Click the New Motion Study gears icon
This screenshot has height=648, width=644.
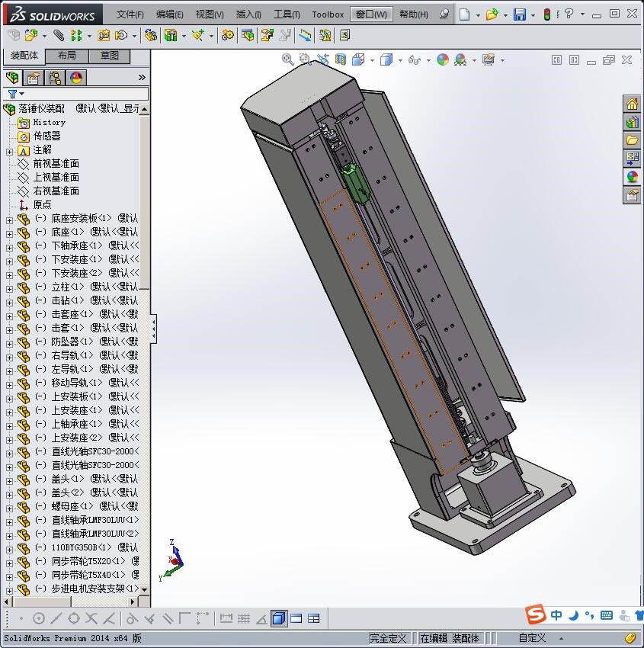[227, 36]
